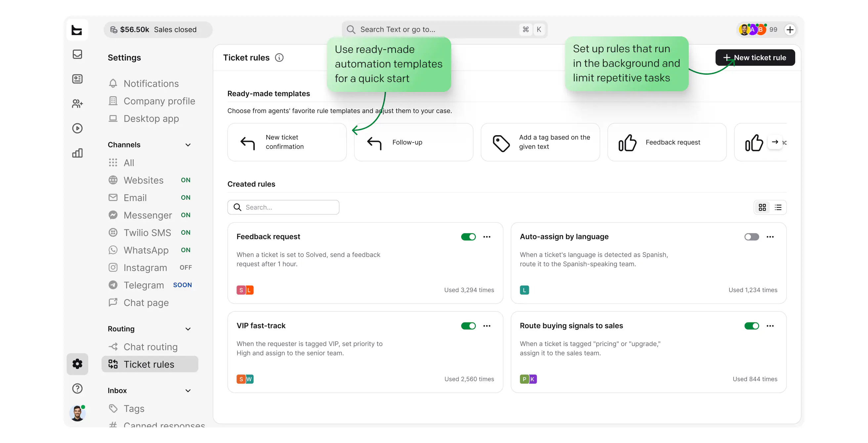Open Auto-assign by language card title
The image size is (868, 443).
[564, 237]
